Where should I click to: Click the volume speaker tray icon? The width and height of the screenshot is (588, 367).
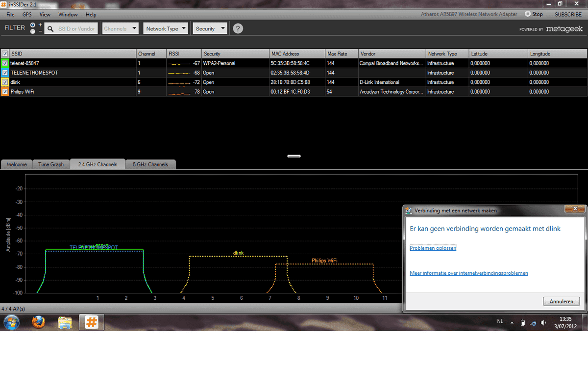click(543, 322)
